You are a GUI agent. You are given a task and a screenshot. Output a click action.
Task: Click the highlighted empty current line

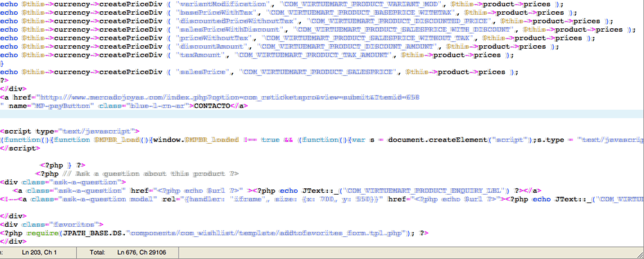pyautogui.click(x=322, y=114)
